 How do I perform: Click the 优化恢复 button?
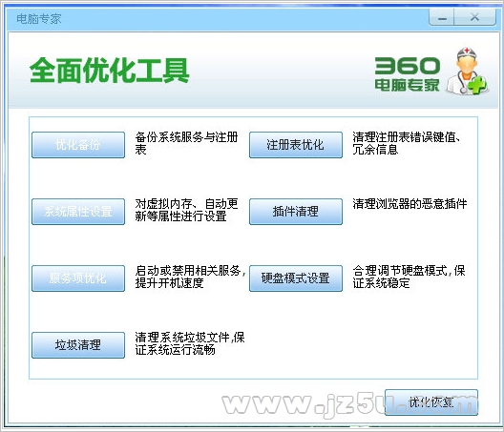[431, 402]
